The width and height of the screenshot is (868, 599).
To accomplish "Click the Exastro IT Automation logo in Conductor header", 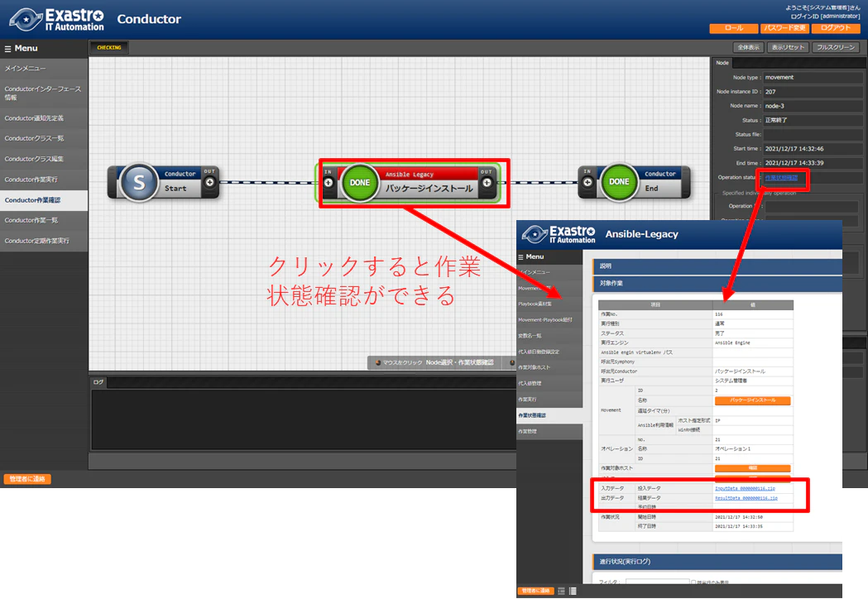I will point(57,19).
